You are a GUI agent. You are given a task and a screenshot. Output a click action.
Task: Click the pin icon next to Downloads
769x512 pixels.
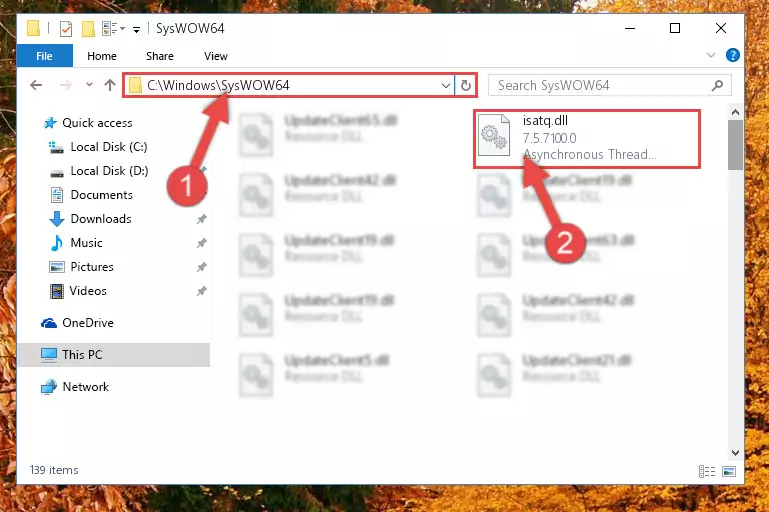pos(202,219)
